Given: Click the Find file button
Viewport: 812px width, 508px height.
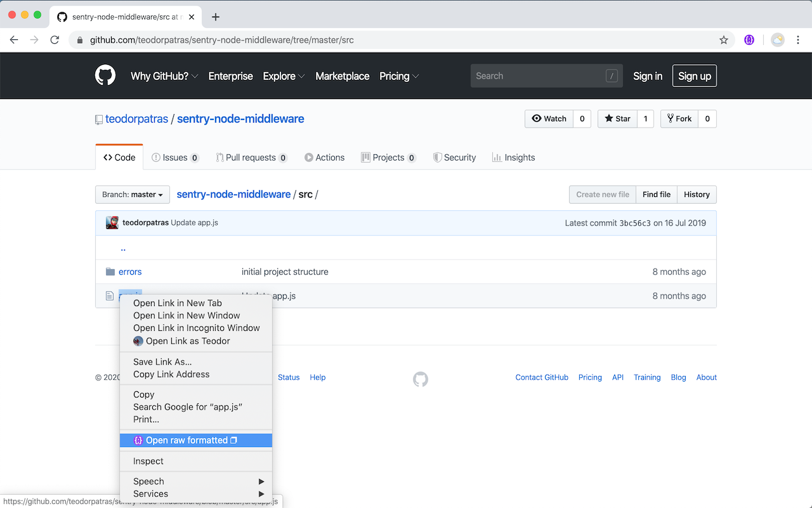Looking at the screenshot, I should 657,194.
